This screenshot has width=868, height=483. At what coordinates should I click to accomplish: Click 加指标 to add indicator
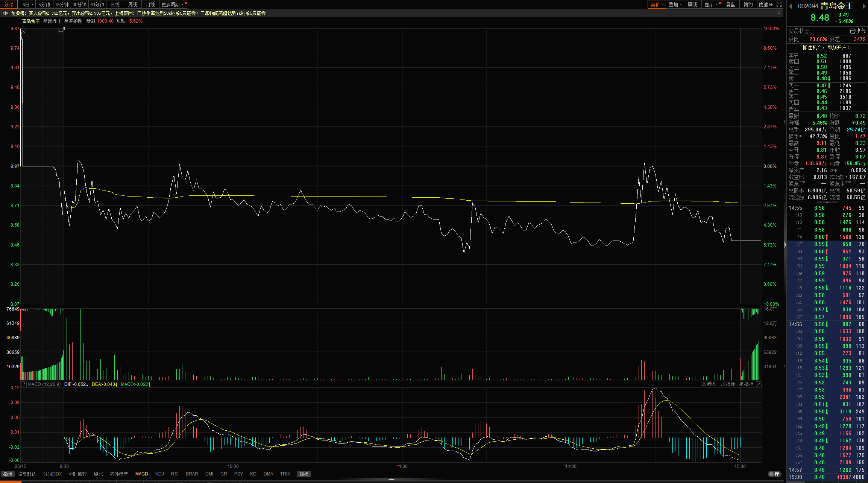728,384
